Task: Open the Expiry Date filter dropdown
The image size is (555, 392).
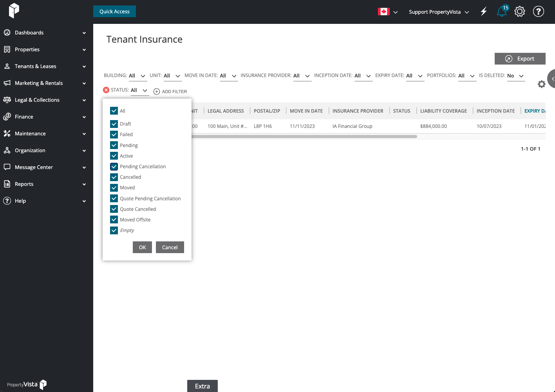Action: point(415,76)
